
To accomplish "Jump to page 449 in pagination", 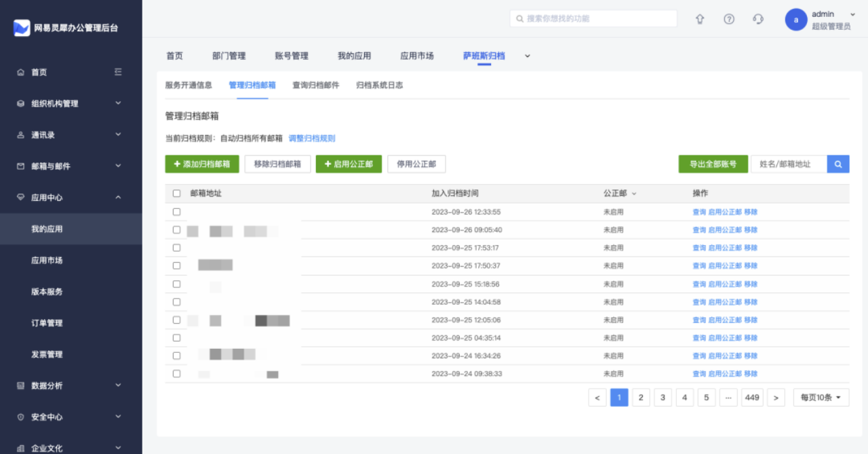I will [751, 398].
